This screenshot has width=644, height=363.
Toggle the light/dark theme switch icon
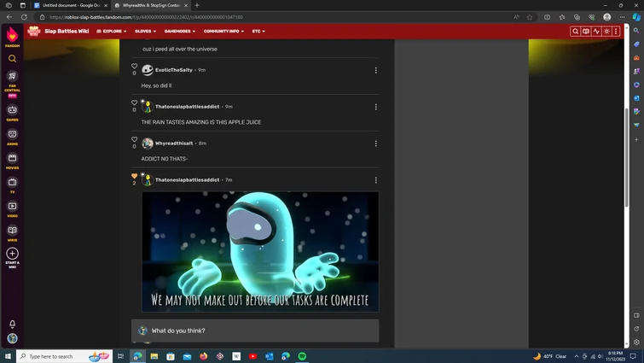click(606, 32)
